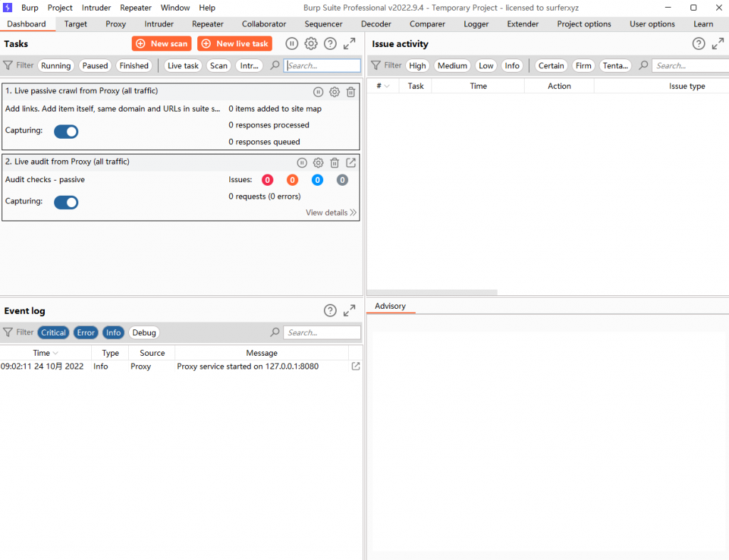Pause the Live passive crawl task
The image size is (729, 560).
point(318,92)
